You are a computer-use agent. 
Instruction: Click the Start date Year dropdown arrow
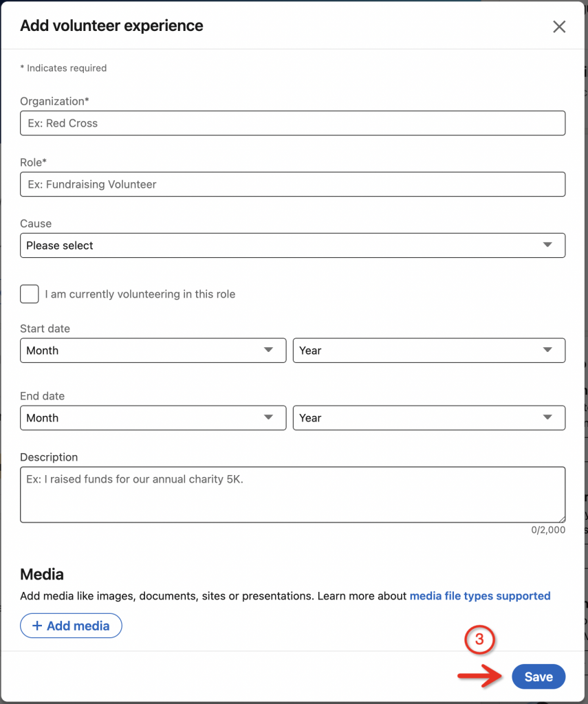547,351
